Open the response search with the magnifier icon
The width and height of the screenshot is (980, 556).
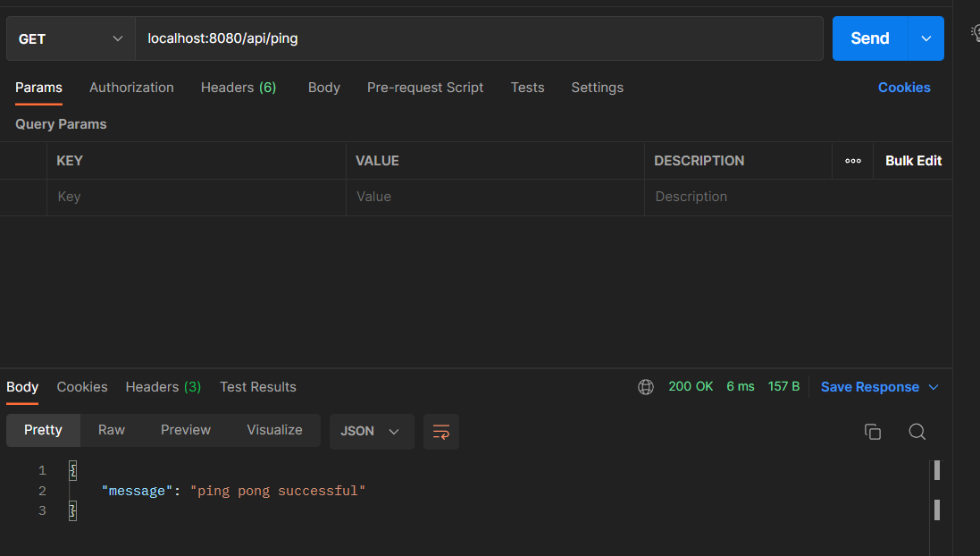click(x=917, y=432)
